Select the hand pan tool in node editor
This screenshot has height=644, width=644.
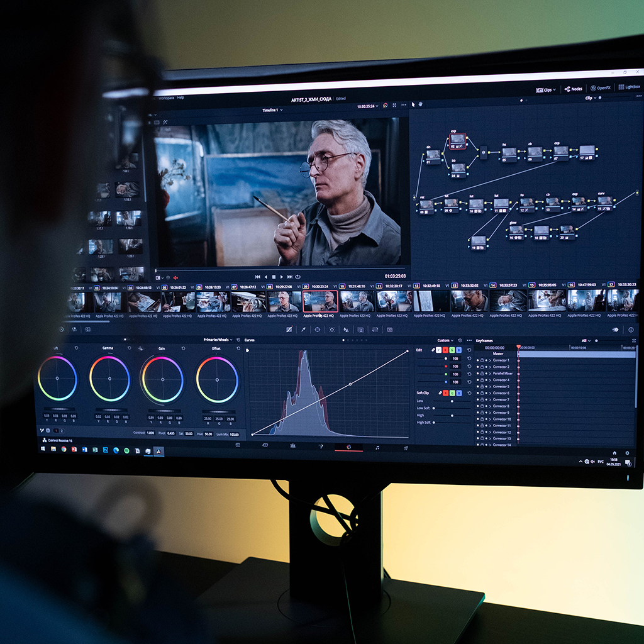pyautogui.click(x=421, y=104)
